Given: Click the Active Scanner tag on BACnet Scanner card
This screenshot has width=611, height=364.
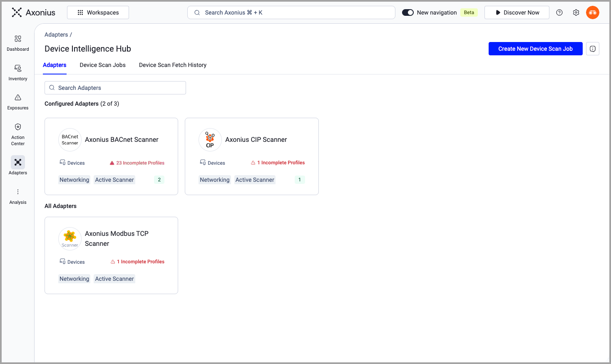Looking at the screenshot, I should pyautogui.click(x=114, y=180).
